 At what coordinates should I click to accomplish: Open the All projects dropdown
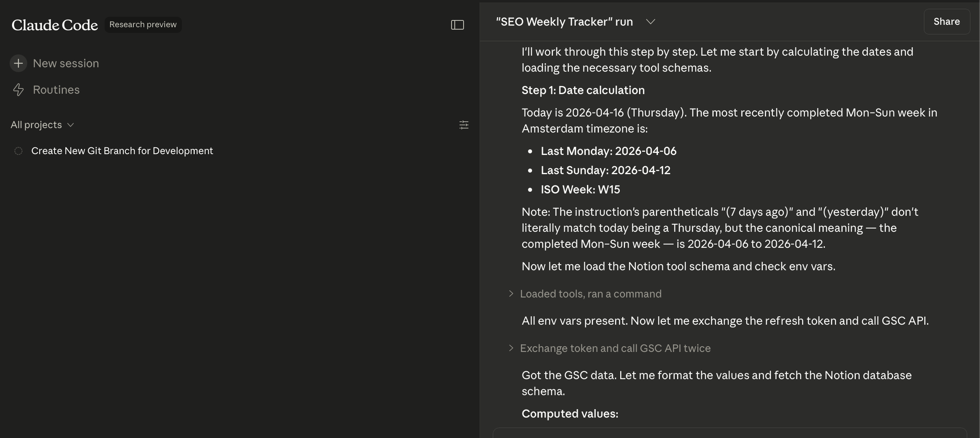click(42, 125)
